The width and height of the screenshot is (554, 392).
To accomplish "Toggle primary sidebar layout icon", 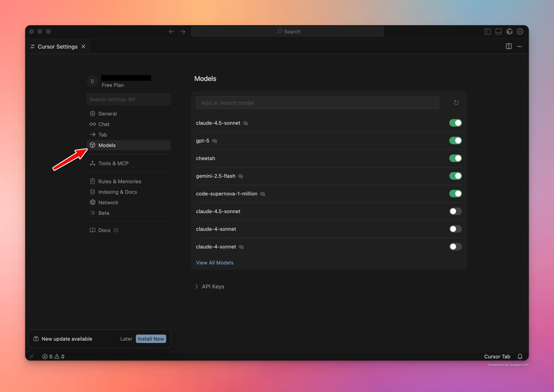I will click(487, 31).
